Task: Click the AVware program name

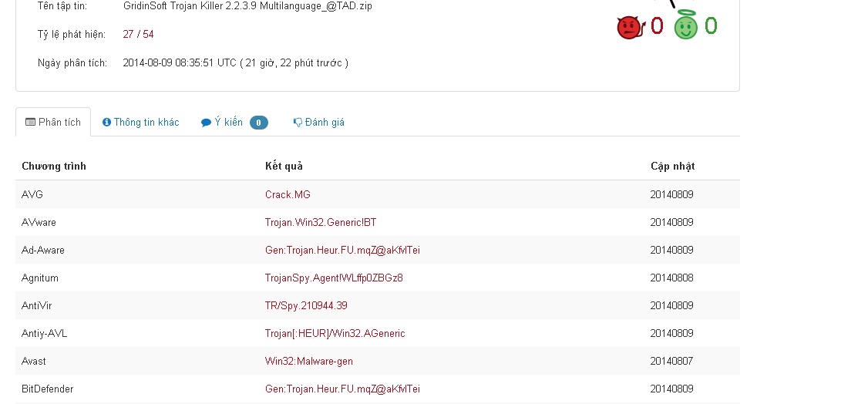Action: click(x=39, y=223)
